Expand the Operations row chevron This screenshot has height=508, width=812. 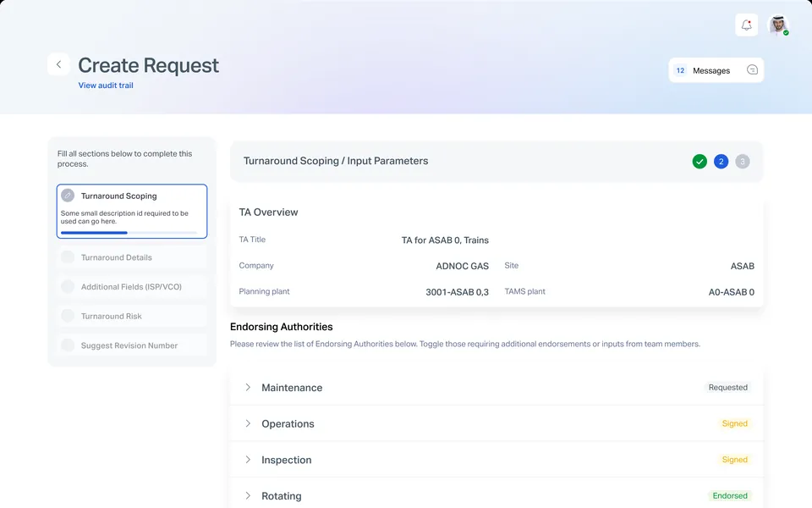click(x=248, y=423)
